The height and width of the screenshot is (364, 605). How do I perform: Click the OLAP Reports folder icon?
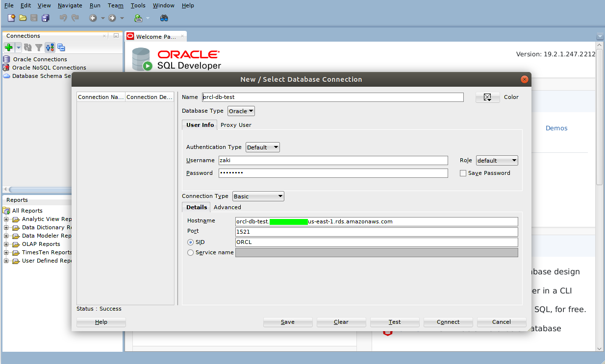coord(16,244)
